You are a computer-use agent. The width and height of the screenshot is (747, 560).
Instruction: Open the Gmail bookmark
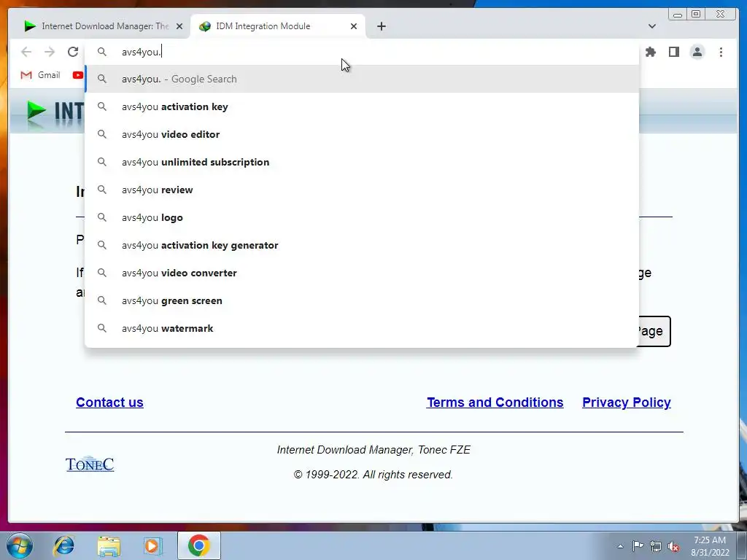(41, 75)
